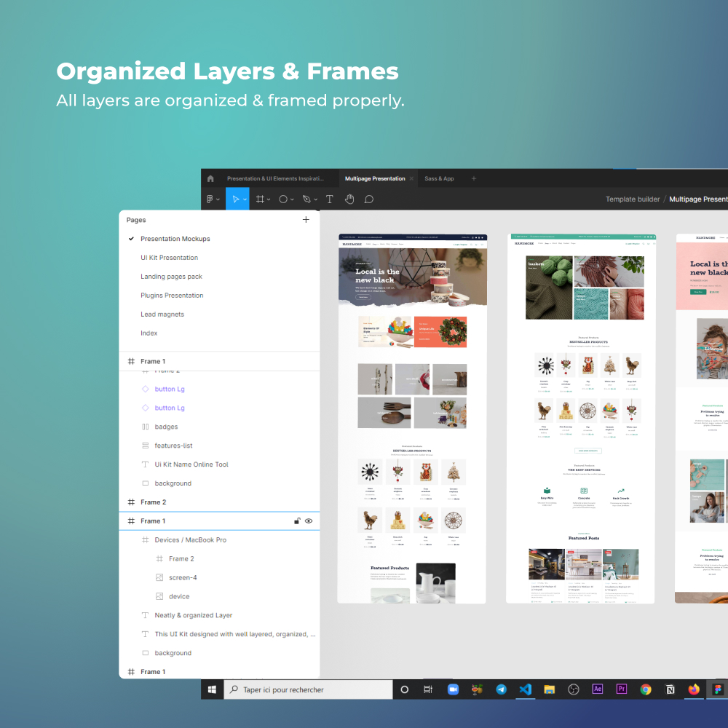Select the Move tool in toolbar

(x=235, y=199)
